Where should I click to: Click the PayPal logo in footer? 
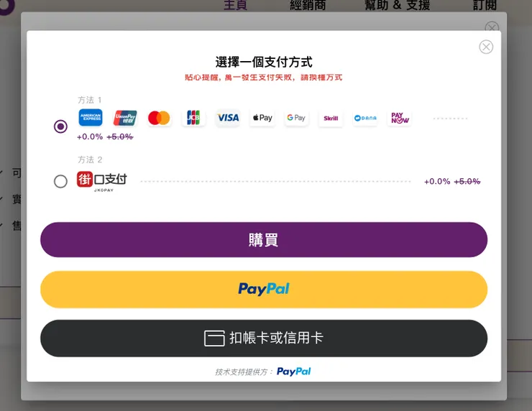pos(294,371)
